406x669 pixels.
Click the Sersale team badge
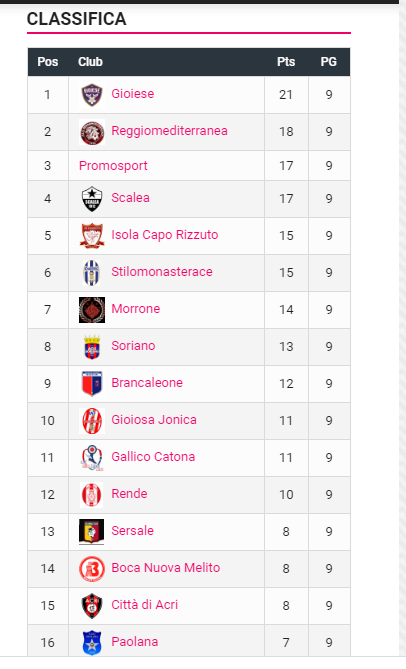point(92,532)
